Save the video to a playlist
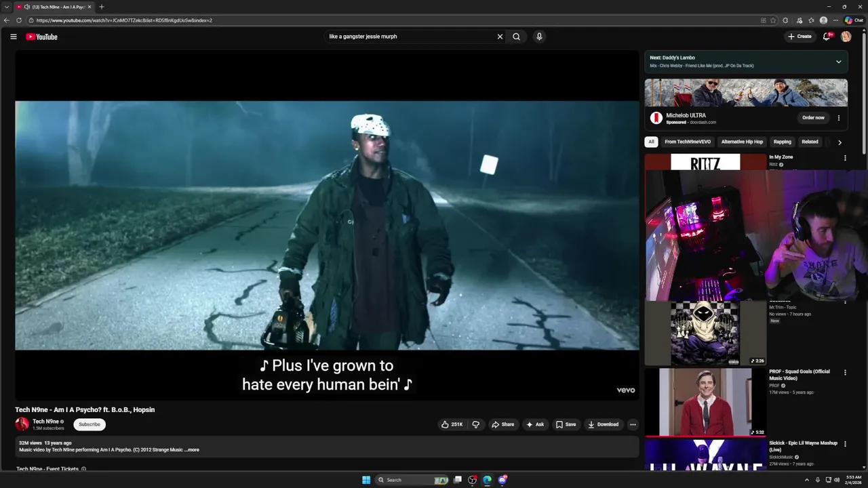Screen dimensions: 868x488 pos(566,424)
